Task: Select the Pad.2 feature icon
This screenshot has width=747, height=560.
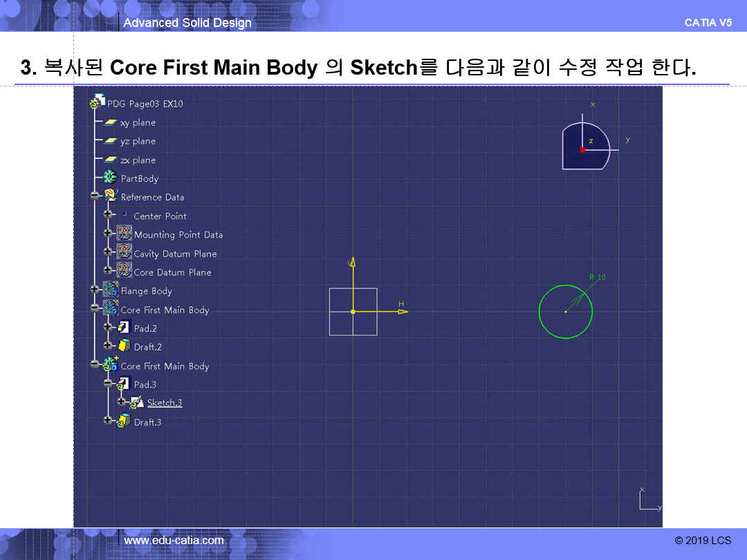Action: (x=124, y=328)
